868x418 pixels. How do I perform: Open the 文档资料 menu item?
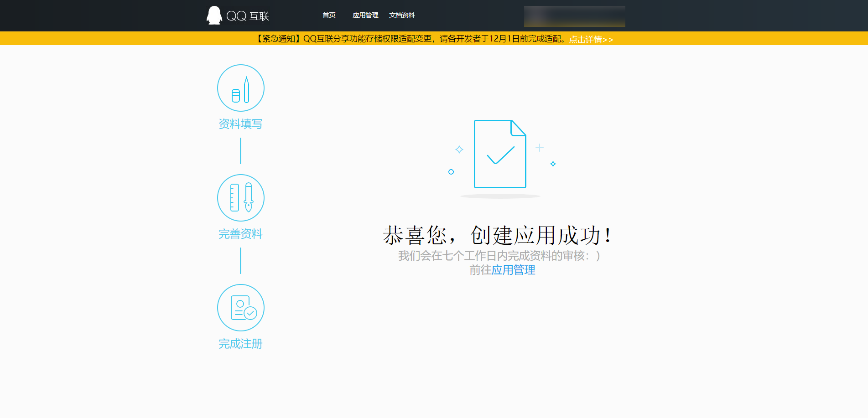click(x=402, y=15)
